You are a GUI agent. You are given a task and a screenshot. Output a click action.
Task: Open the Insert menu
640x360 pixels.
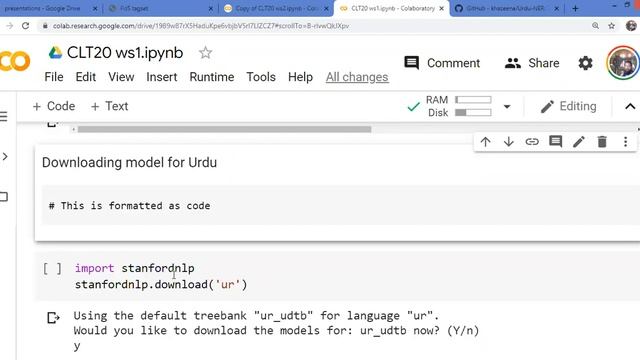[162, 77]
